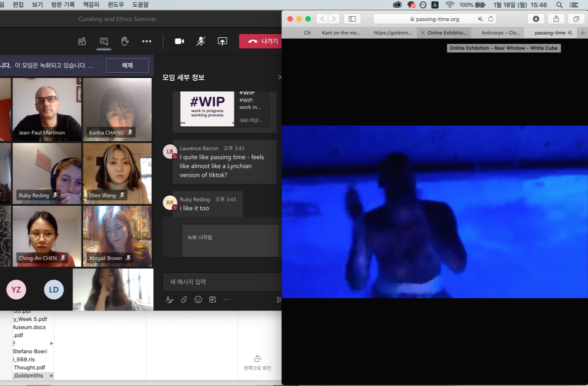Click LB avatar of Laurence Barron
The image size is (588, 386).
(170, 151)
